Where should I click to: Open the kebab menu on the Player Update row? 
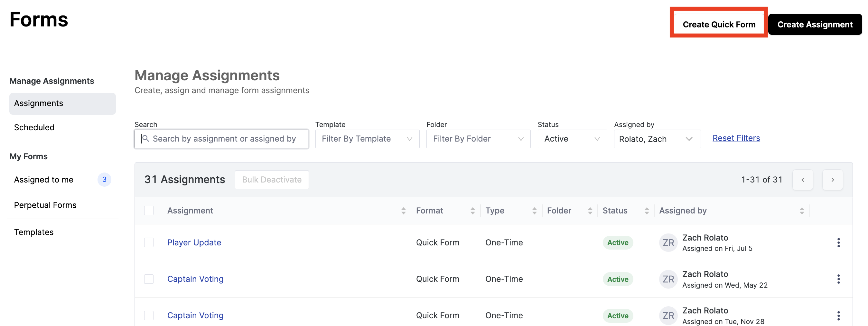[x=839, y=242]
